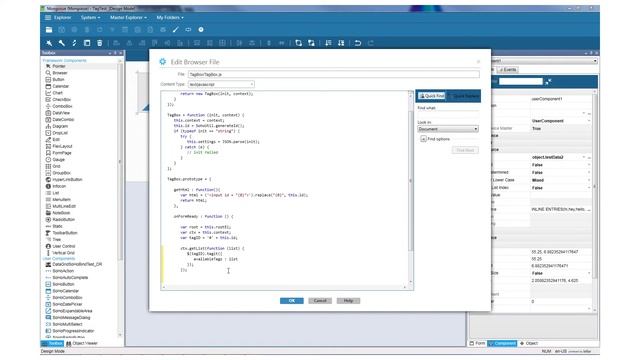Click the trash delete icon in design toolbar
Image resolution: width=640 pixels, height=360 pixels.
(x=100, y=43)
